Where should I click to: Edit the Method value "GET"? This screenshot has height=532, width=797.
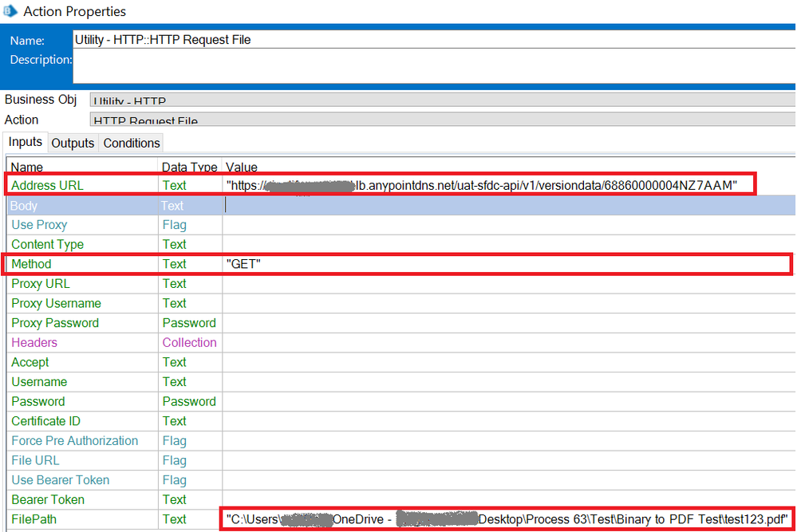coord(507,264)
